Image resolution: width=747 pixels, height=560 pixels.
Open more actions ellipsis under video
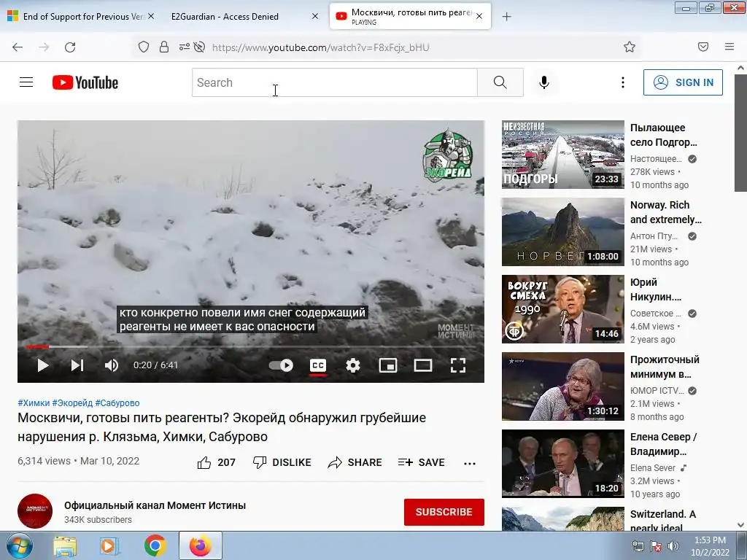click(470, 463)
